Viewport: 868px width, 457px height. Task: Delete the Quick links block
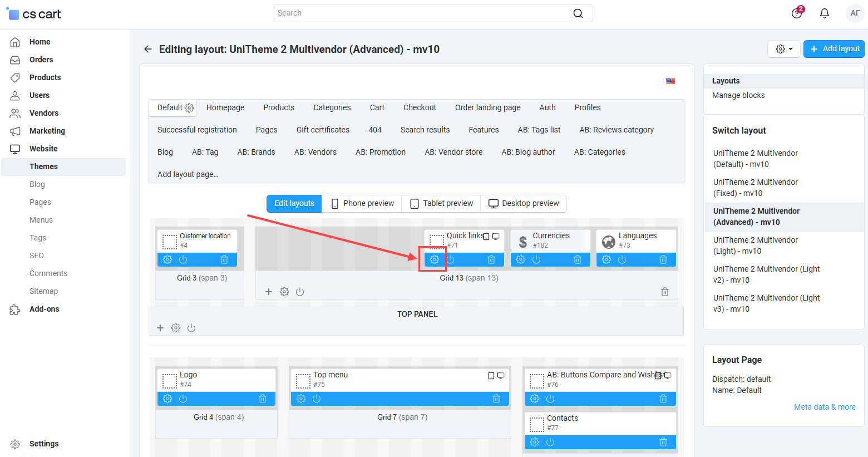[491, 259]
